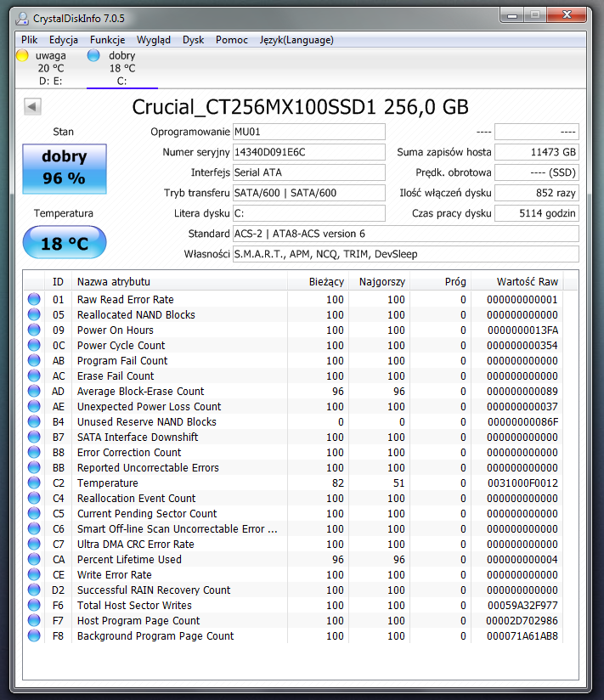Click the previous disk arrow button
Viewport: 604px width, 700px height.
(32, 107)
